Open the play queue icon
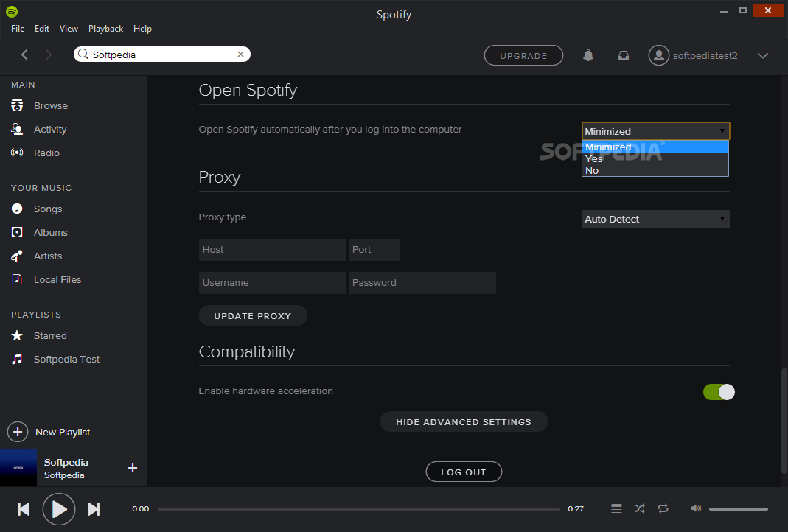This screenshot has height=532, width=788. click(x=617, y=509)
